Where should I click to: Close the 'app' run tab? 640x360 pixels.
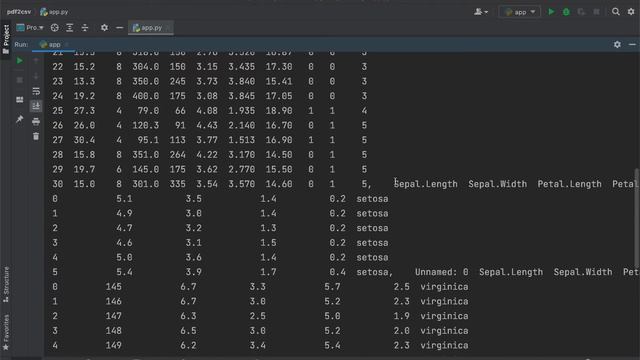(x=66, y=44)
